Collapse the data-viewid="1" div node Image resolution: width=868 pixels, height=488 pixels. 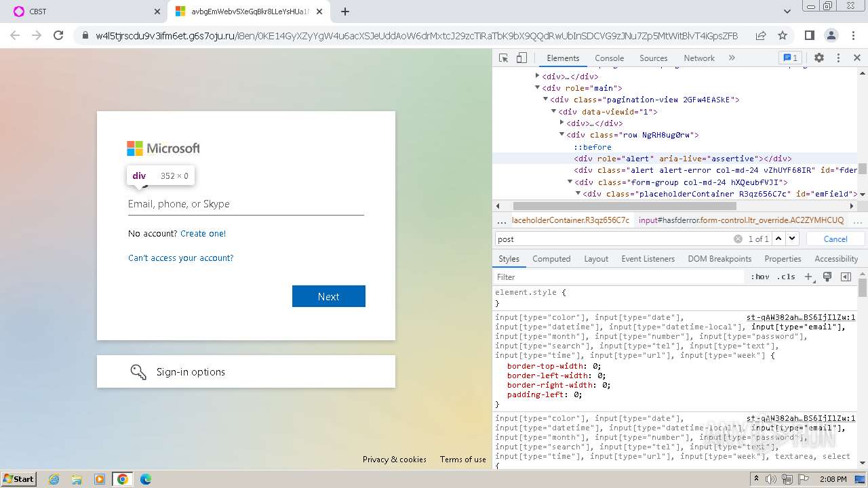click(x=553, y=111)
